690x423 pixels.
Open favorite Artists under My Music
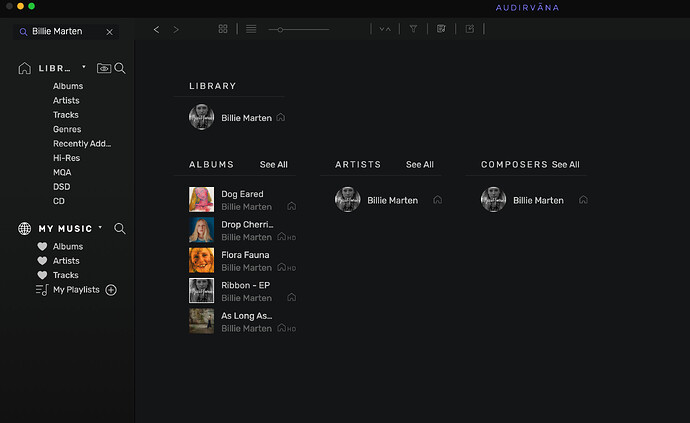pos(66,261)
